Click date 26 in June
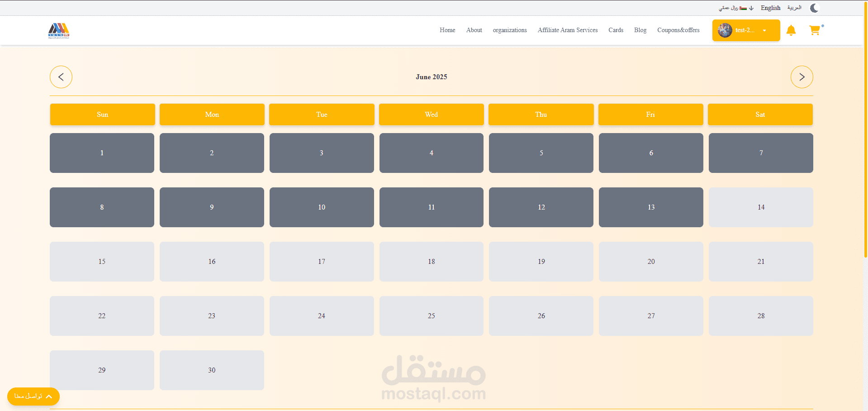This screenshot has width=868, height=411. (541, 316)
